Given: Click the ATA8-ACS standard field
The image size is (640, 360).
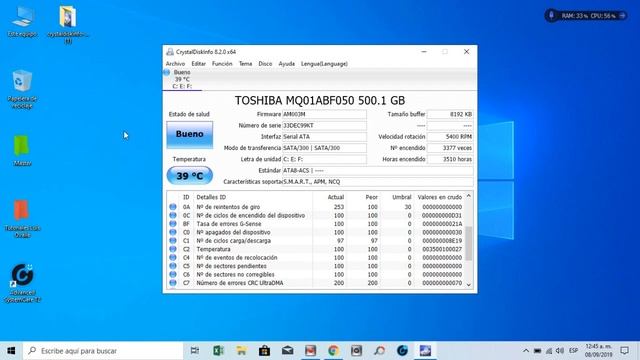Looking at the screenshot, I should click(x=378, y=170).
